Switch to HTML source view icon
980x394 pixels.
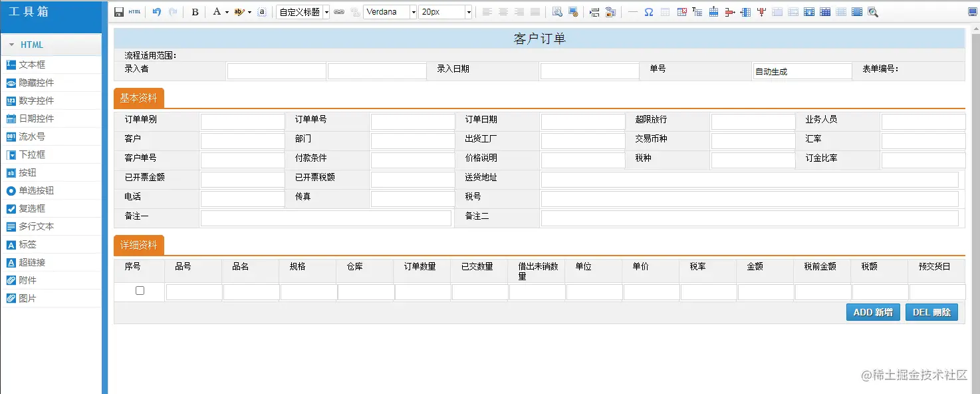tap(135, 12)
